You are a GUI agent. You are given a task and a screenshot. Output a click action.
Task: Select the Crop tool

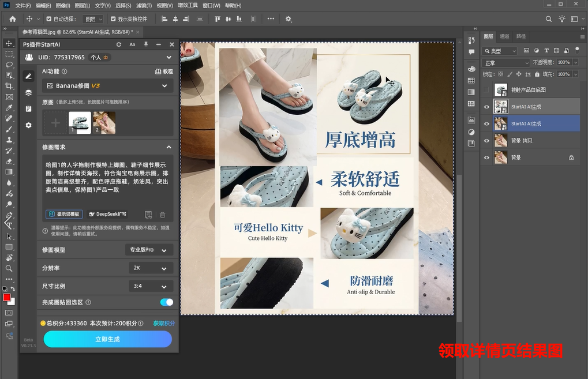[x=9, y=86]
